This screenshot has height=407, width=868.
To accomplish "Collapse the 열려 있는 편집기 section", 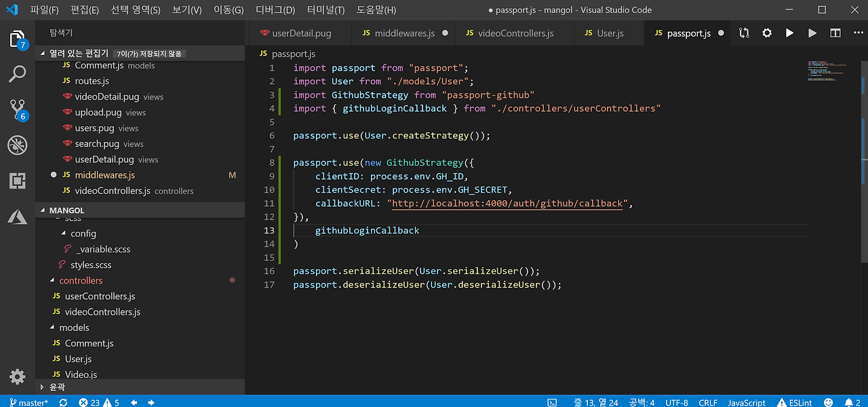I will pyautogui.click(x=43, y=53).
